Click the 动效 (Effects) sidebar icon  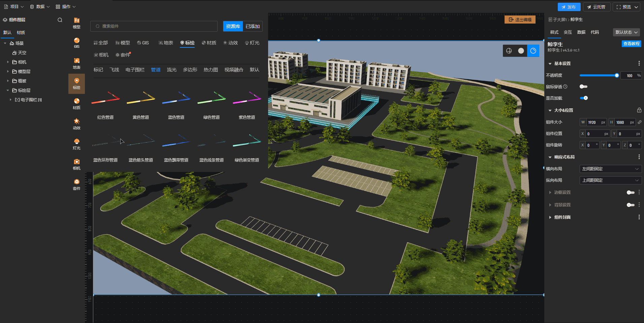(x=76, y=123)
